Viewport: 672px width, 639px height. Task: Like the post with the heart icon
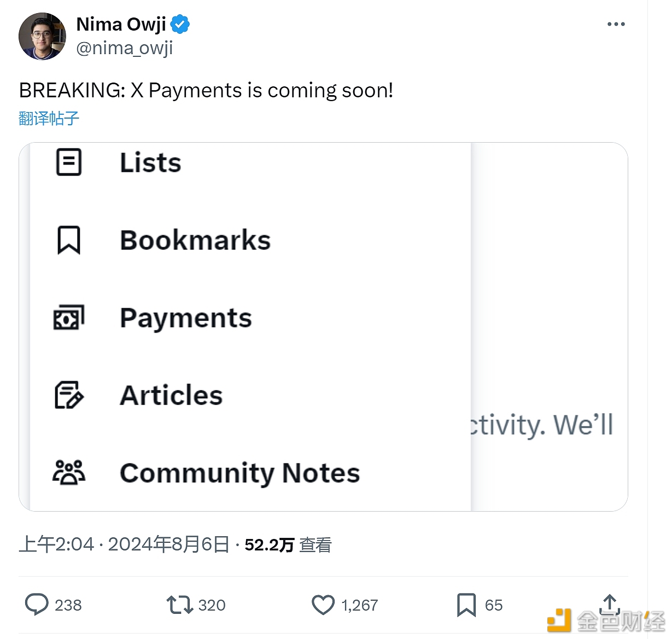tap(323, 605)
